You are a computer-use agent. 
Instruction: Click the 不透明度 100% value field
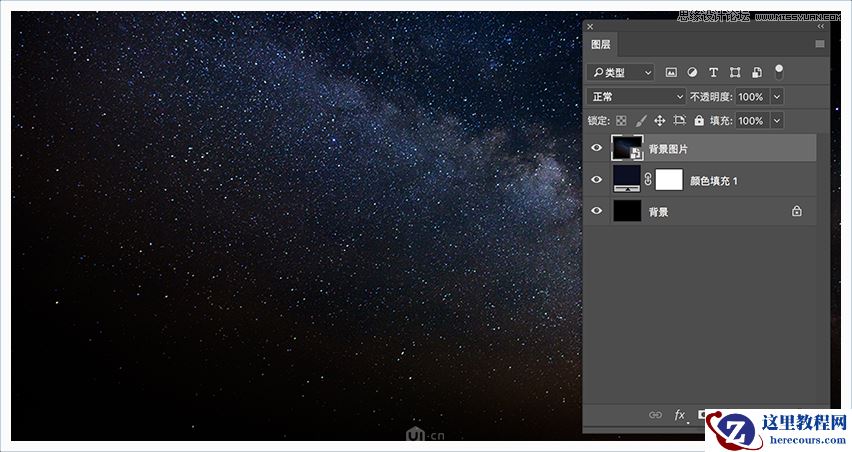[x=752, y=97]
